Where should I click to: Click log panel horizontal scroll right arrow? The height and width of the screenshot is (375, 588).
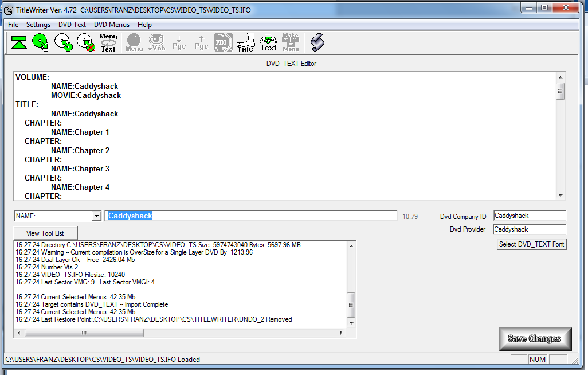pyautogui.click(x=341, y=333)
